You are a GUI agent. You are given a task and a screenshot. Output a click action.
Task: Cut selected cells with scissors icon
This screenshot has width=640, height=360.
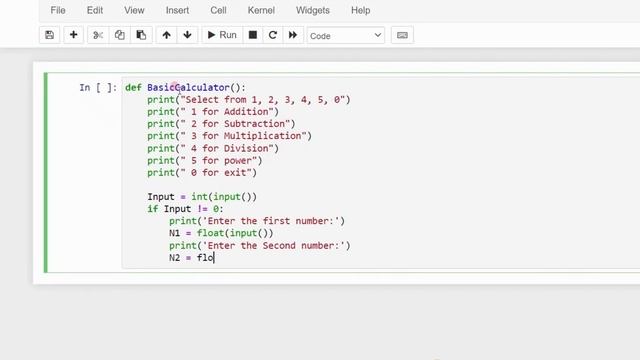(x=98, y=35)
